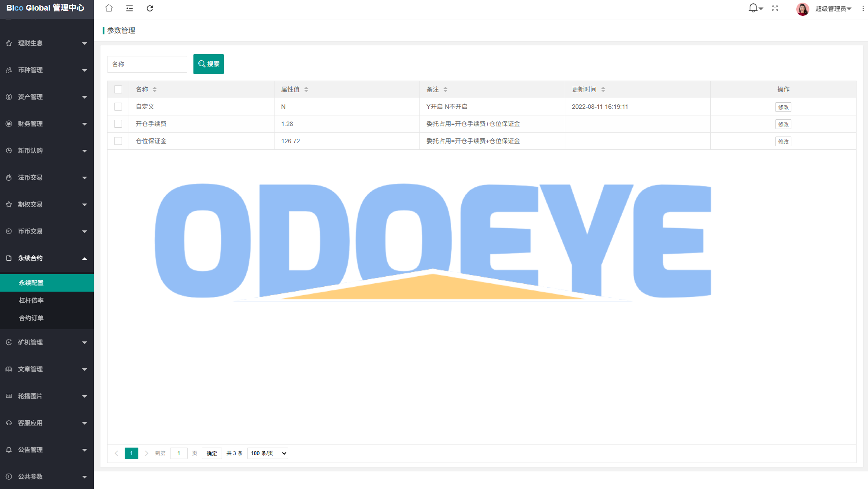Check the 自定义 row checkbox
This screenshot has height=489, width=868.
point(118,107)
